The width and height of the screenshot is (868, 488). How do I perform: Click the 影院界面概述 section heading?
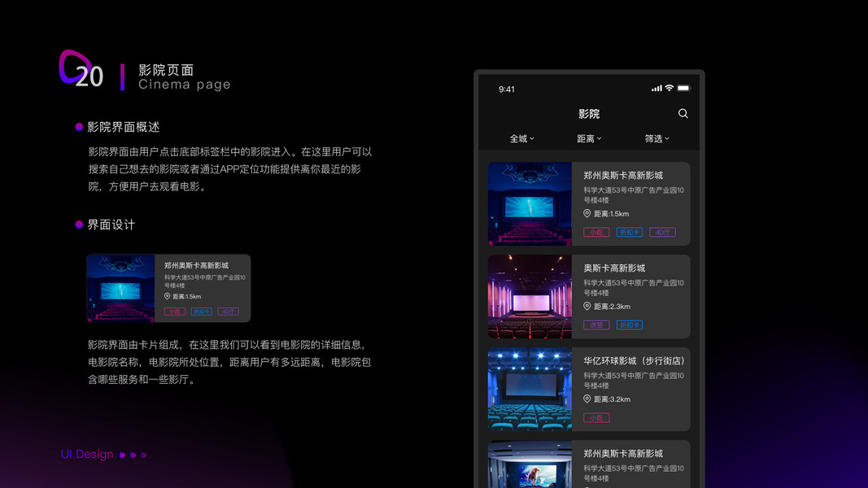[124, 127]
